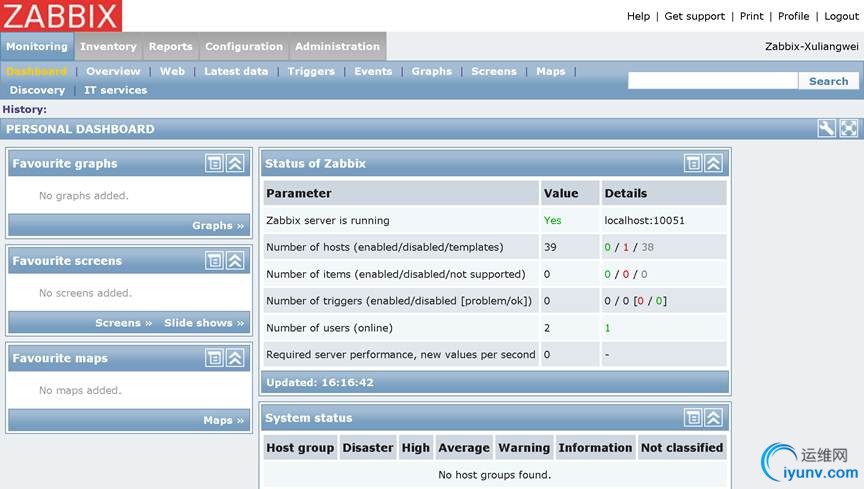Collapse the Favourite maps widget
The width and height of the screenshot is (864, 489).
(x=236, y=358)
